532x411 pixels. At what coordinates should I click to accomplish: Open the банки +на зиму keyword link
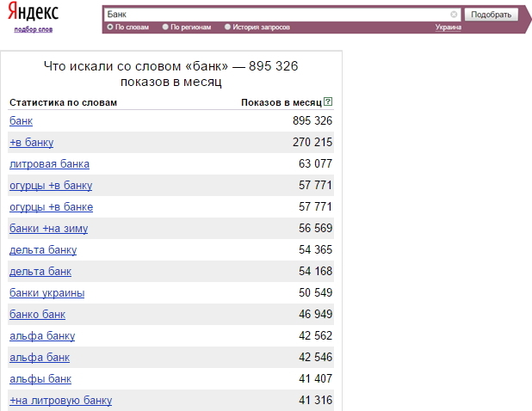click(48, 229)
